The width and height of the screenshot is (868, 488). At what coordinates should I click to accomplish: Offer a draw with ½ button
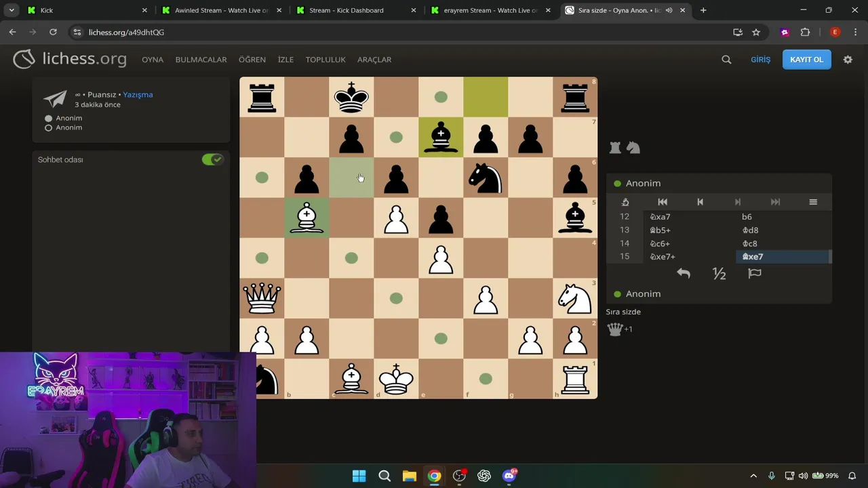point(719,273)
